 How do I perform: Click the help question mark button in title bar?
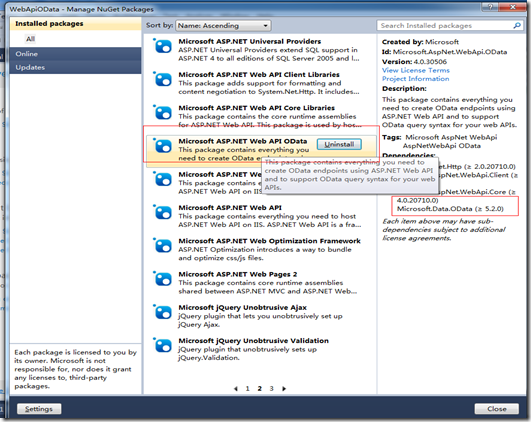pos(490,7)
